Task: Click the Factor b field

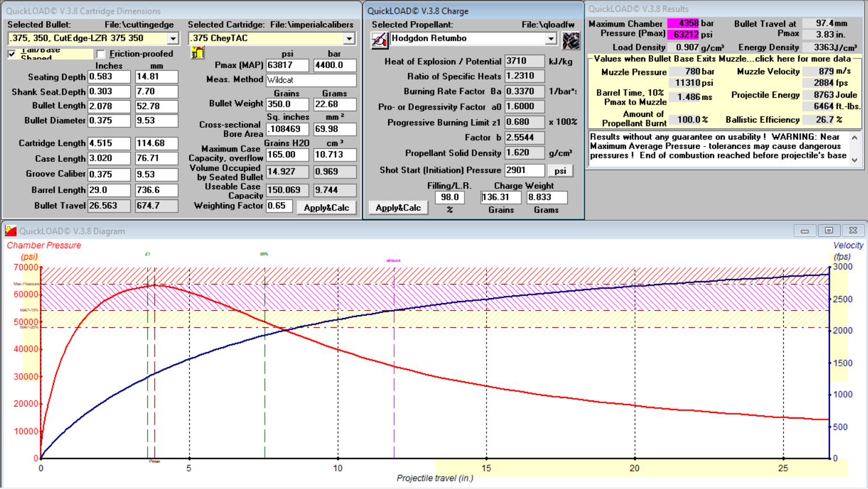Action: pyautogui.click(x=525, y=137)
